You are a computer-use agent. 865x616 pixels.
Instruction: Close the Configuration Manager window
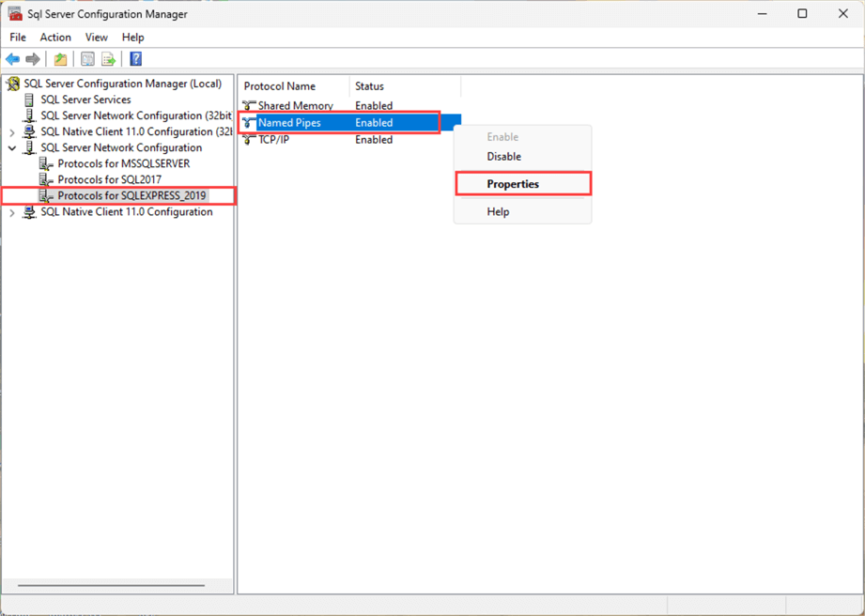[843, 14]
